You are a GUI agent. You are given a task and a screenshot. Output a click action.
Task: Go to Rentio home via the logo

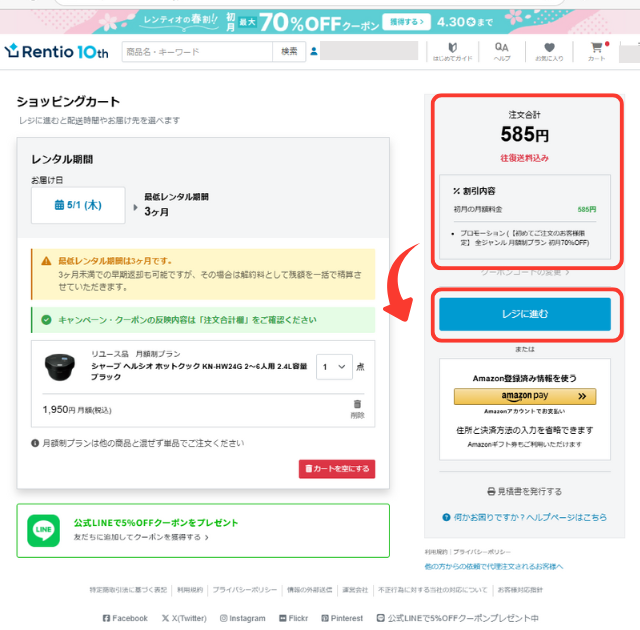(x=56, y=51)
